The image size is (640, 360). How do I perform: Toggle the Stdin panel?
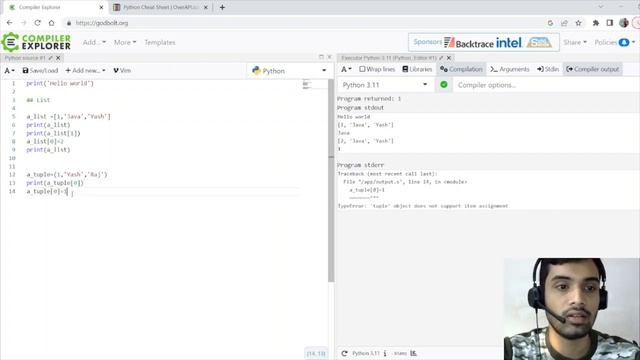click(548, 69)
